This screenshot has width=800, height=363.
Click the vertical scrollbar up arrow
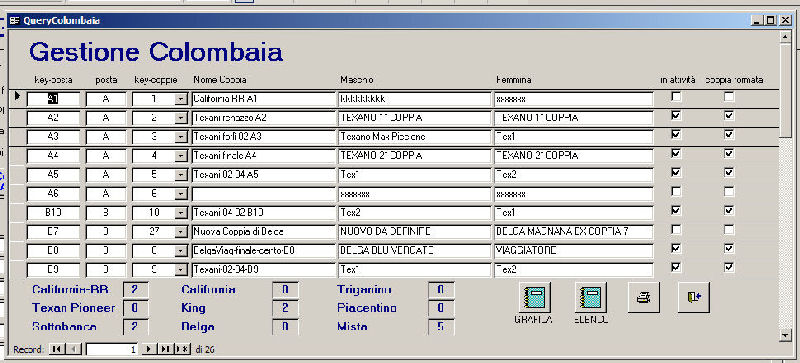click(785, 37)
